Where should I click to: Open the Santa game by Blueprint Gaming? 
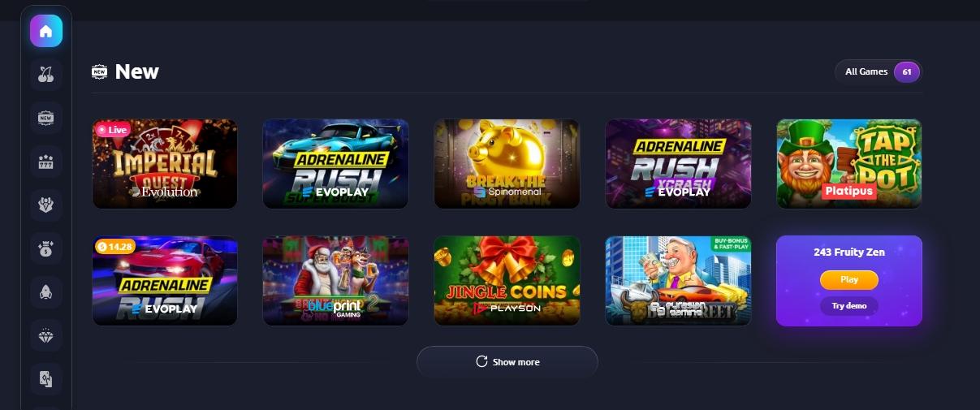(335, 281)
